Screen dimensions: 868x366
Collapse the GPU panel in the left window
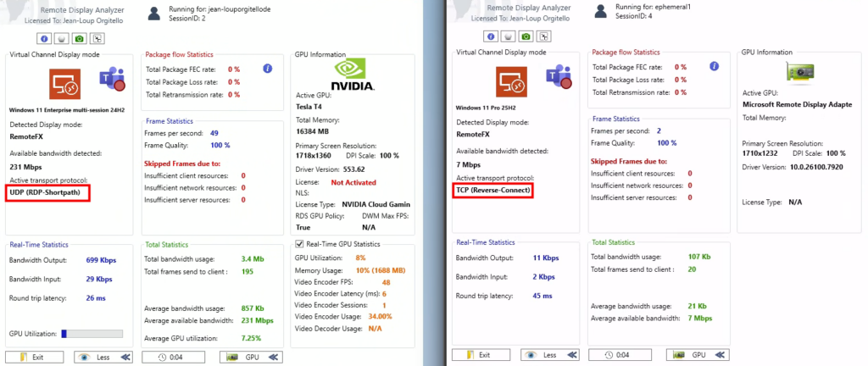click(253, 357)
